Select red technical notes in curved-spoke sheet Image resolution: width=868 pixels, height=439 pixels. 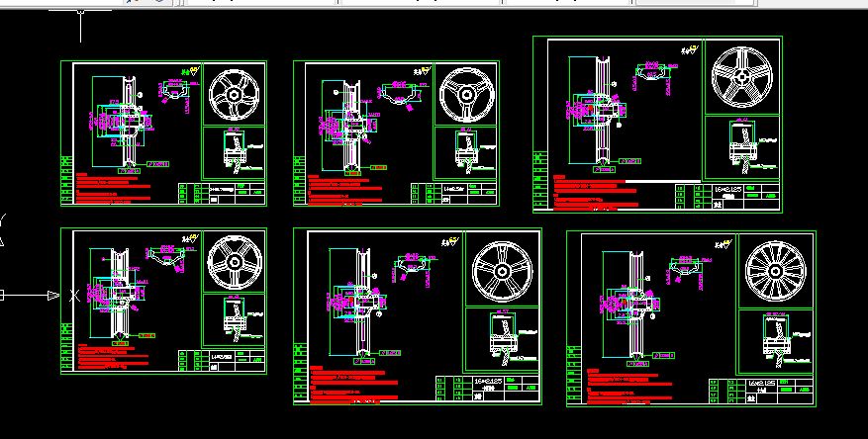click(x=113, y=189)
